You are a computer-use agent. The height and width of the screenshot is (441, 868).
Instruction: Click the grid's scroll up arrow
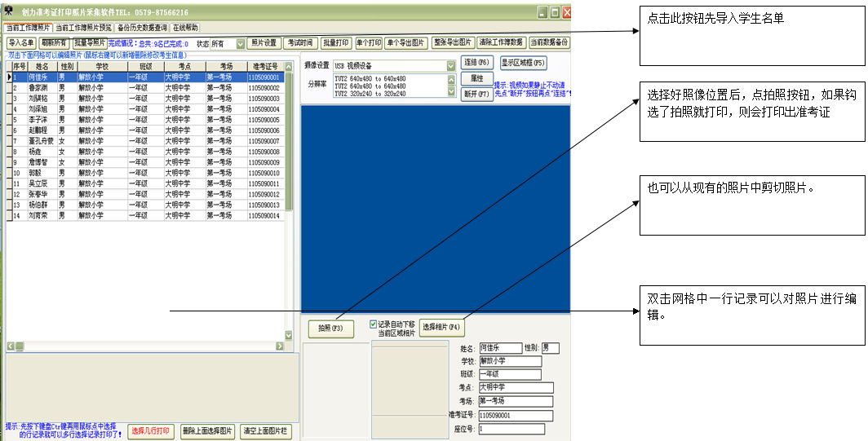pyautogui.click(x=289, y=66)
